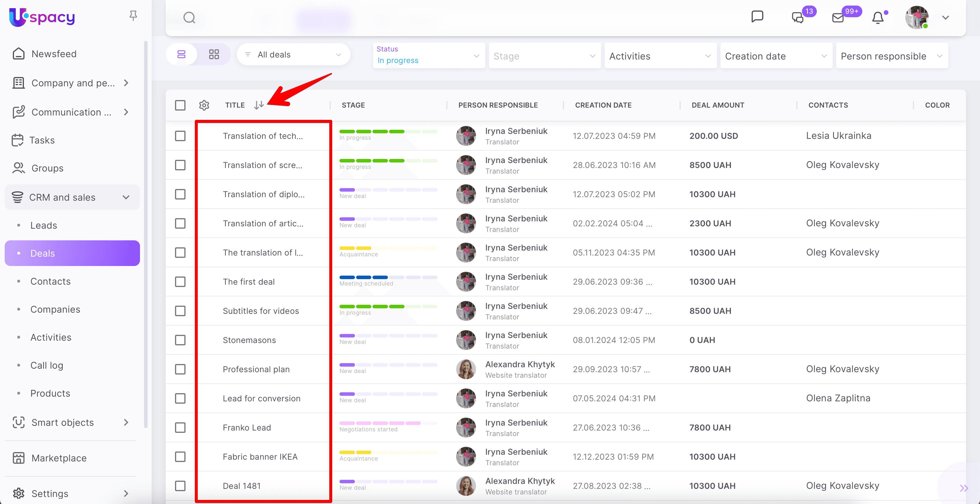980x504 pixels.
Task: Click Alexandra Khytyk's avatar in Professional plan row
Action: click(x=466, y=369)
